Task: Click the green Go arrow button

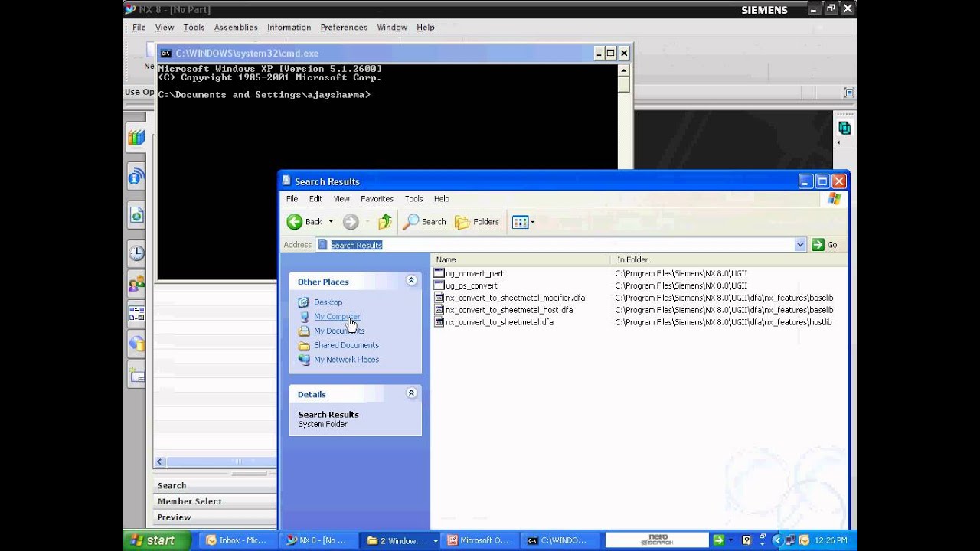Action: click(818, 245)
